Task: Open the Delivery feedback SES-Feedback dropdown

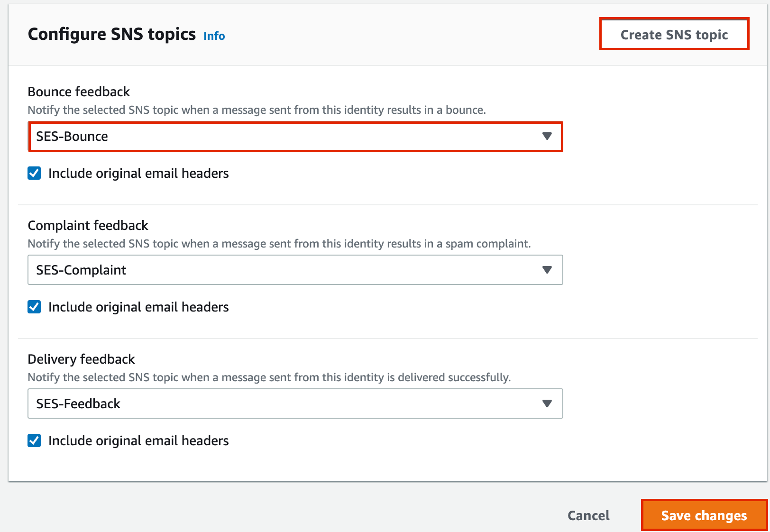Action: (x=295, y=404)
